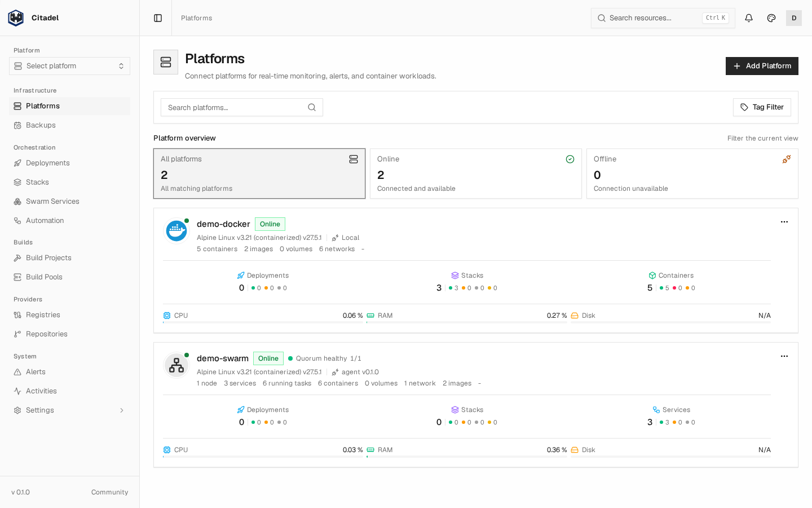The width and height of the screenshot is (812, 508).
Task: Open demo-docker more options menu
Action: click(784, 222)
